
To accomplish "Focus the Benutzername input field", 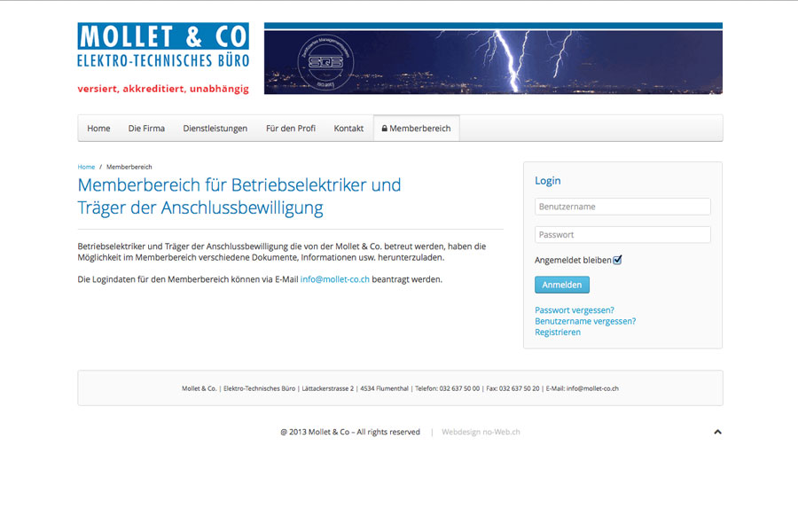I will tap(622, 207).
